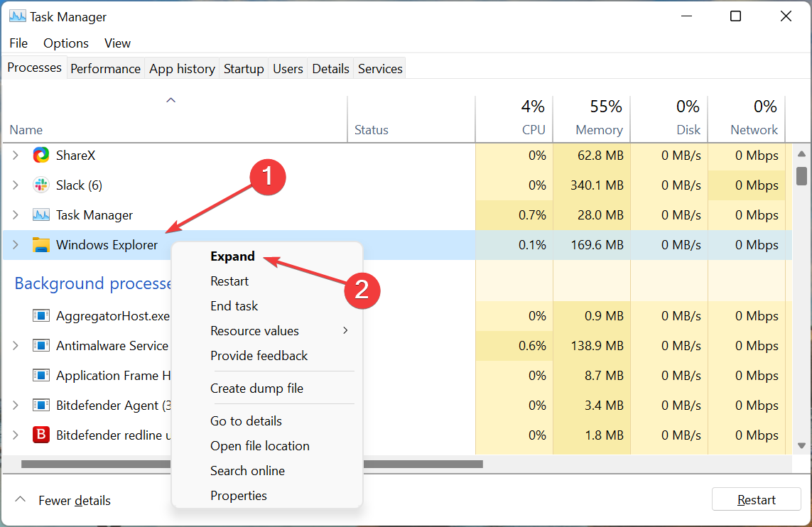
Task: Click the Bitdefender redline process icon
Action: pos(40,435)
